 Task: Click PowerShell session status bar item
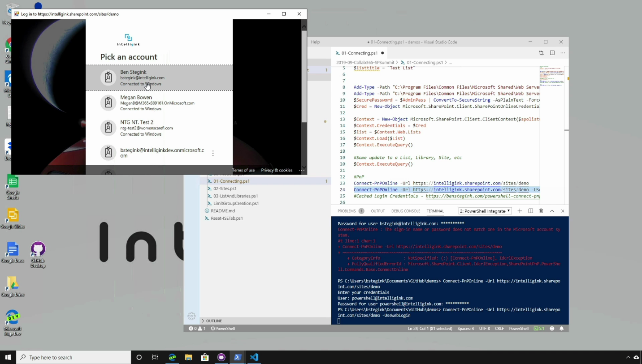223,329
